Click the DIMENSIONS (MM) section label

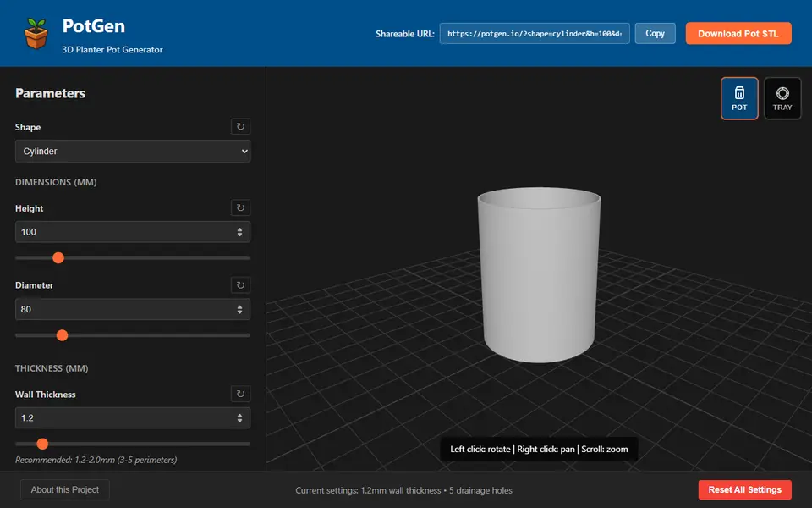point(56,183)
